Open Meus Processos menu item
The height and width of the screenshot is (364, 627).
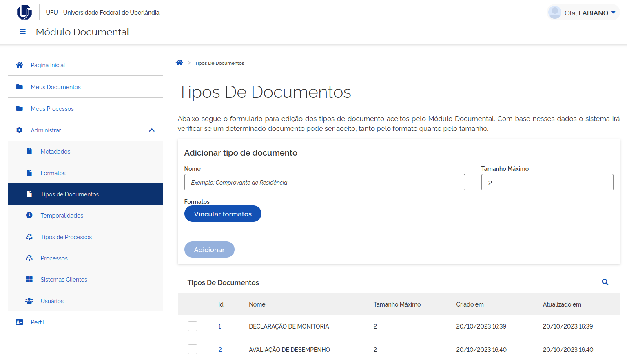click(x=52, y=109)
